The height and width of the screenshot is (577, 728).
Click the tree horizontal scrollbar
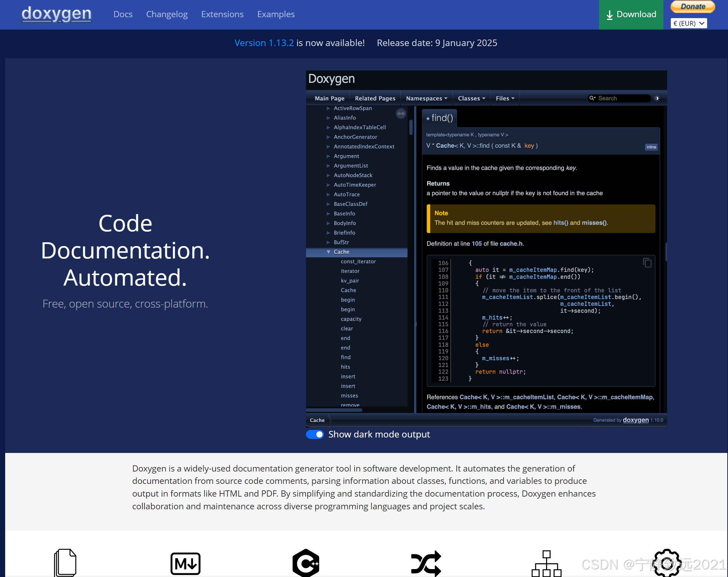pyautogui.click(x=334, y=410)
